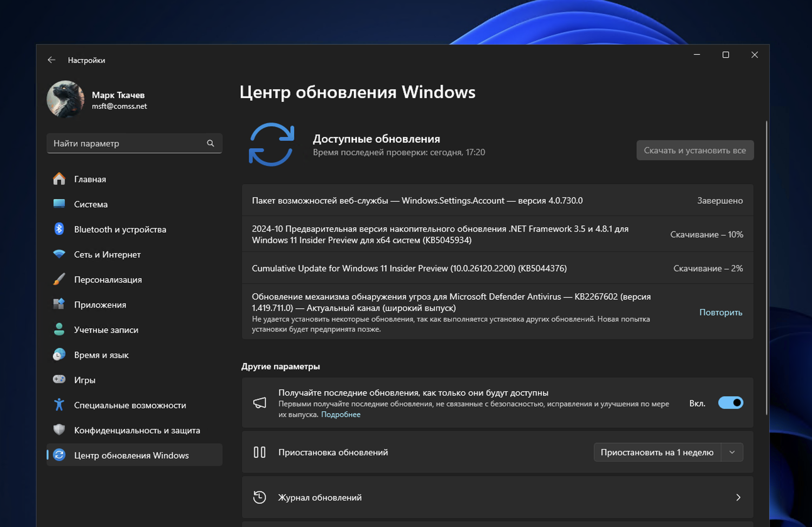Close the Настройки window
Viewport: 812px width, 527px height.
coord(755,55)
